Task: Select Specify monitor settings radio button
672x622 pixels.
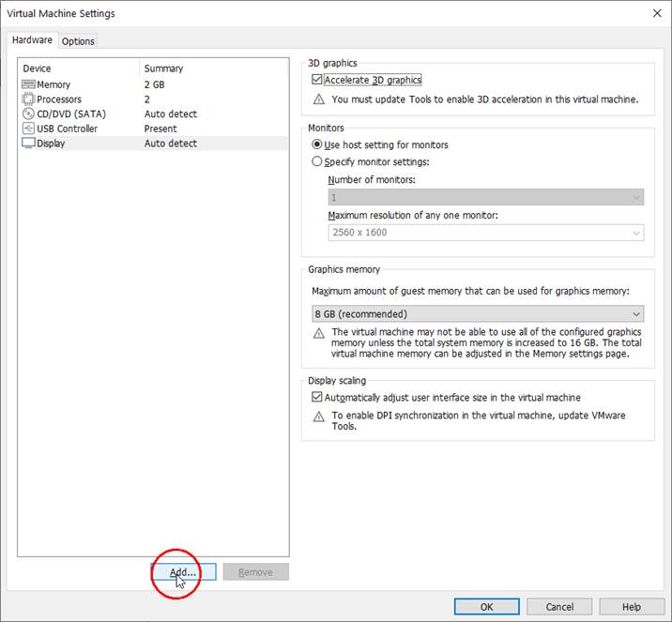Action: pyautogui.click(x=317, y=161)
